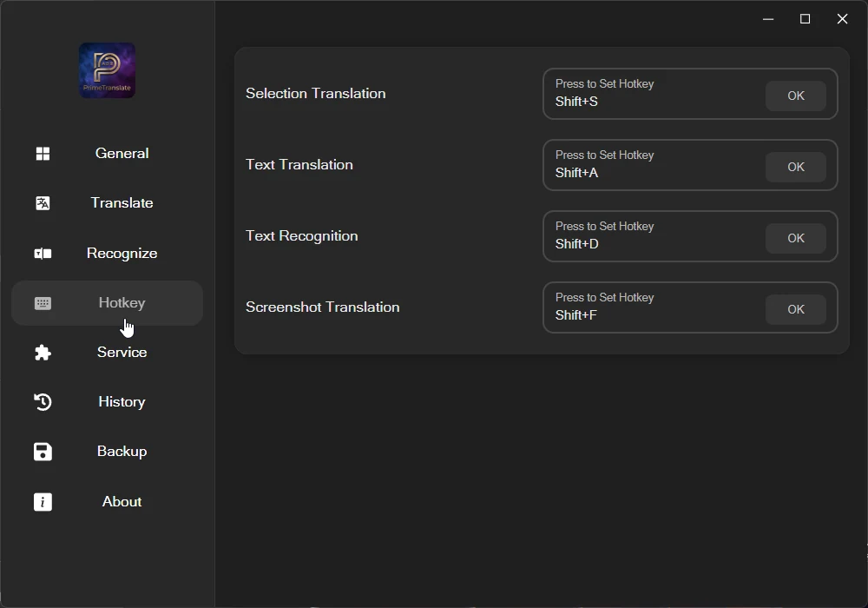Minimize the settings window

coord(768,19)
